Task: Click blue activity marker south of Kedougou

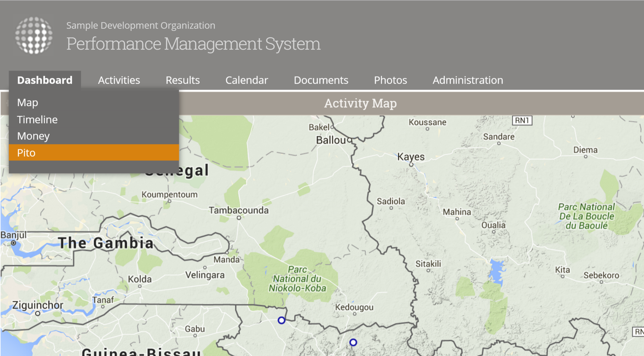Action: (353, 342)
